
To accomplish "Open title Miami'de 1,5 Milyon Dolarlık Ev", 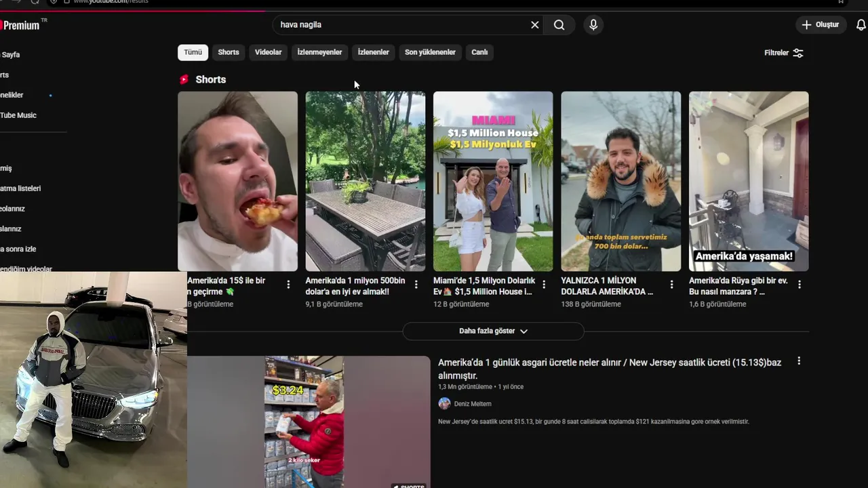I will 484,286.
